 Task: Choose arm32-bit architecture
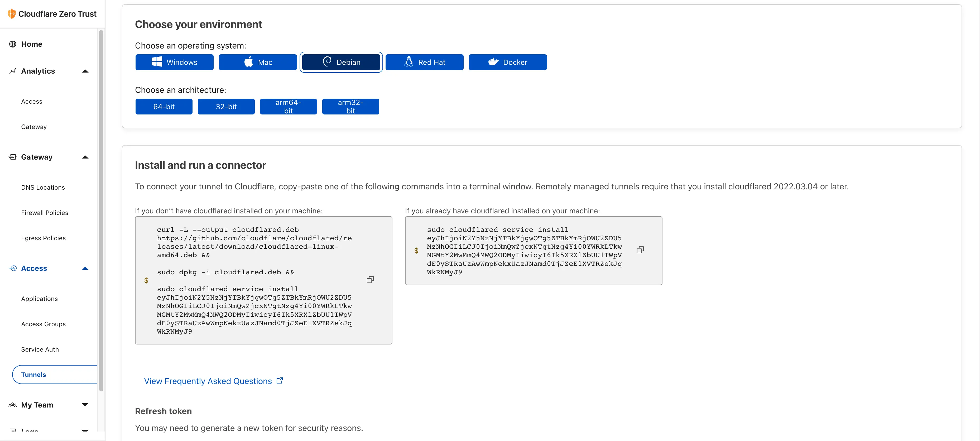pyautogui.click(x=350, y=107)
